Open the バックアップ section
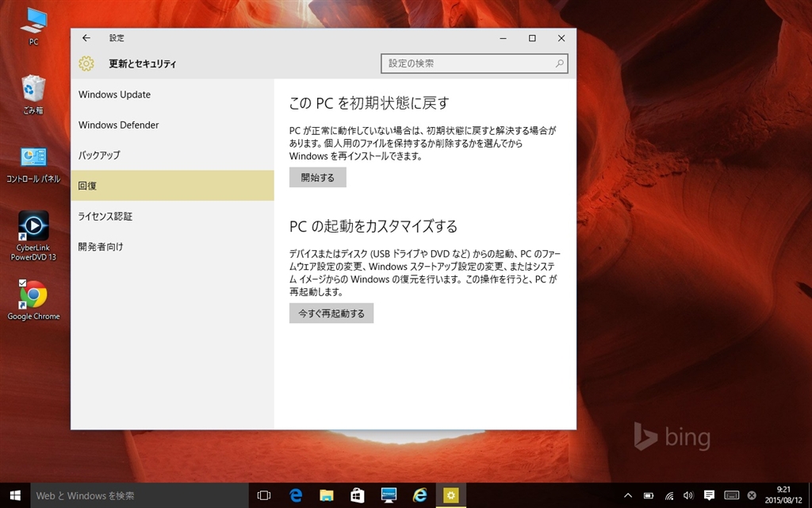The width and height of the screenshot is (812, 508). pyautogui.click(x=172, y=155)
